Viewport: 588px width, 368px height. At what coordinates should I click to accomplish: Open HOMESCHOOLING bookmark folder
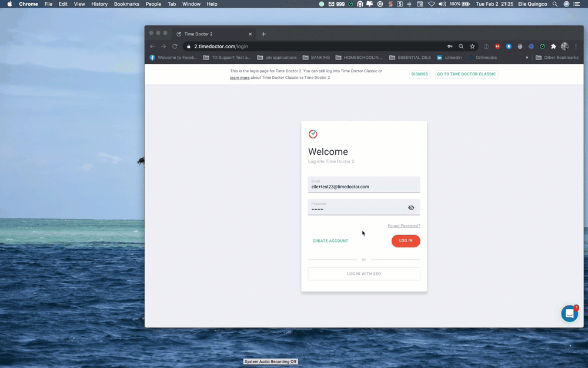coord(359,58)
